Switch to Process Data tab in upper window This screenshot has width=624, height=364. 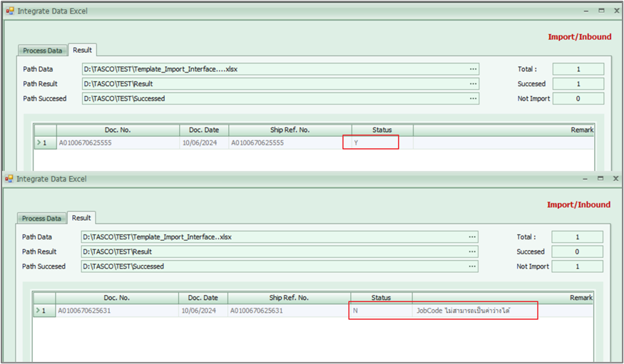coord(43,51)
